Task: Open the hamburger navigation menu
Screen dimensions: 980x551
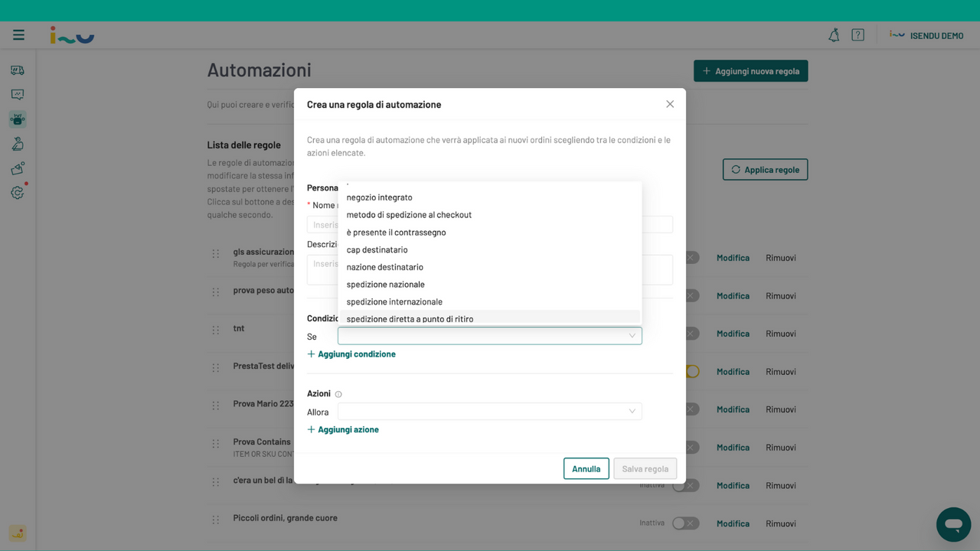Action: (18, 35)
